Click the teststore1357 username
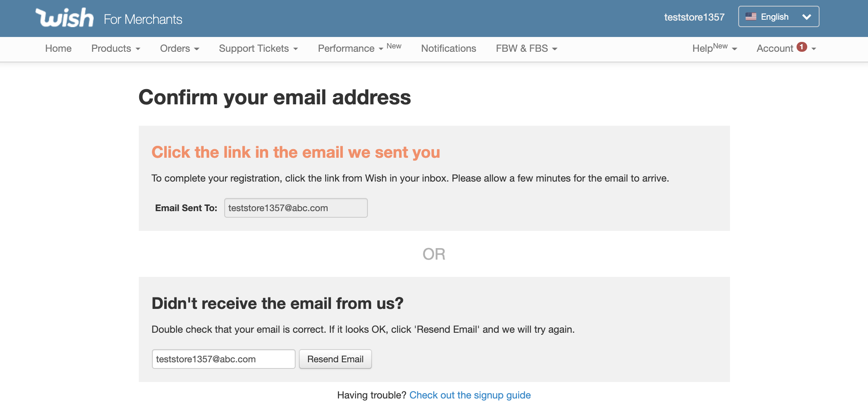 (694, 17)
